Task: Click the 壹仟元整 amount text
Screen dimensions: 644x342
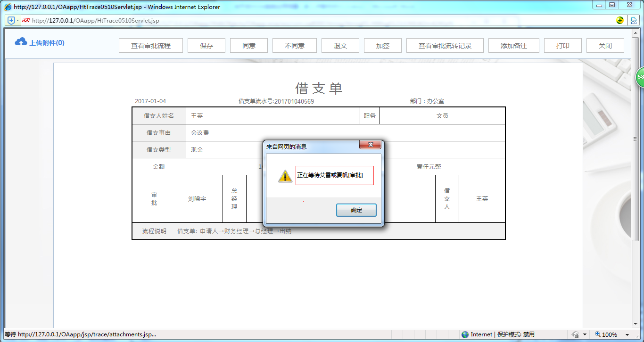Action: pyautogui.click(x=429, y=167)
